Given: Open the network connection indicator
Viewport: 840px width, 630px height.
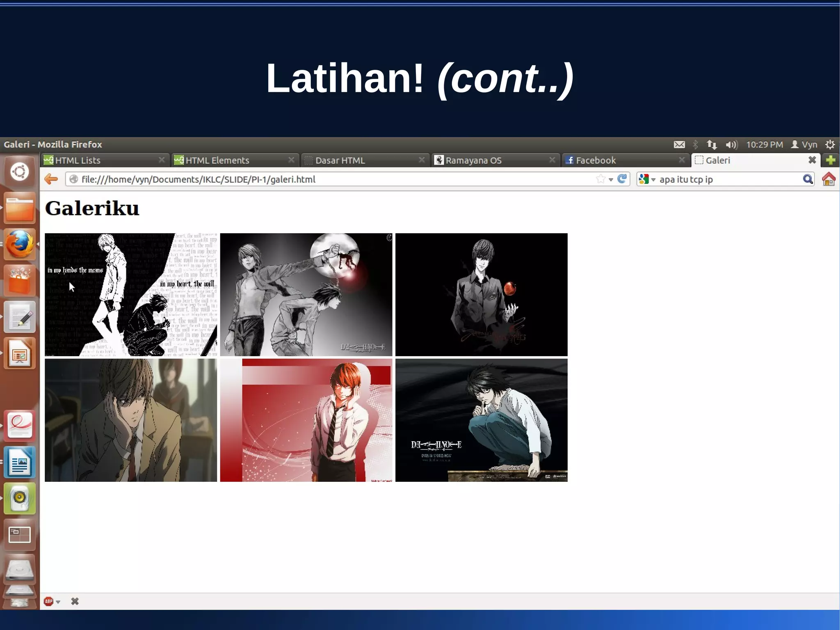Looking at the screenshot, I should 712,144.
